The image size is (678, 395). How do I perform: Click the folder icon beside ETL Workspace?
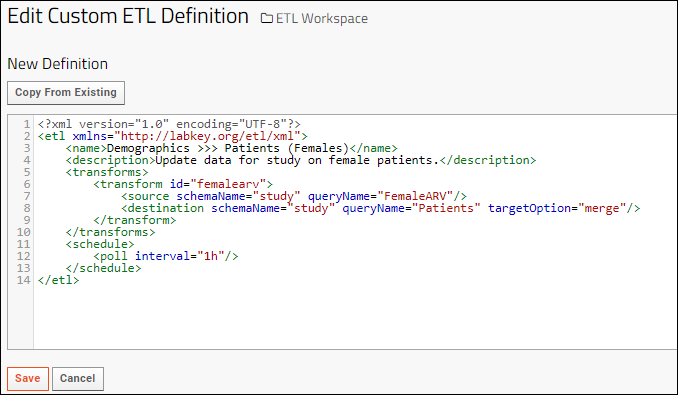click(267, 19)
